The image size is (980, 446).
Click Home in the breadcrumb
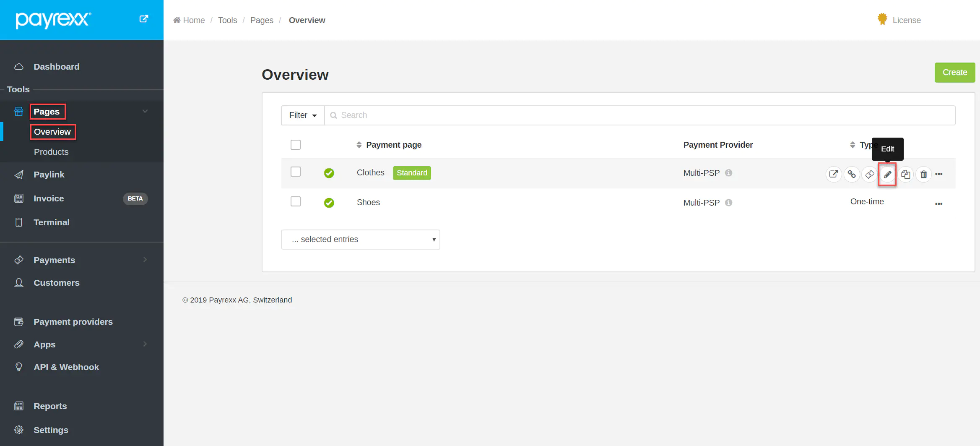(193, 20)
